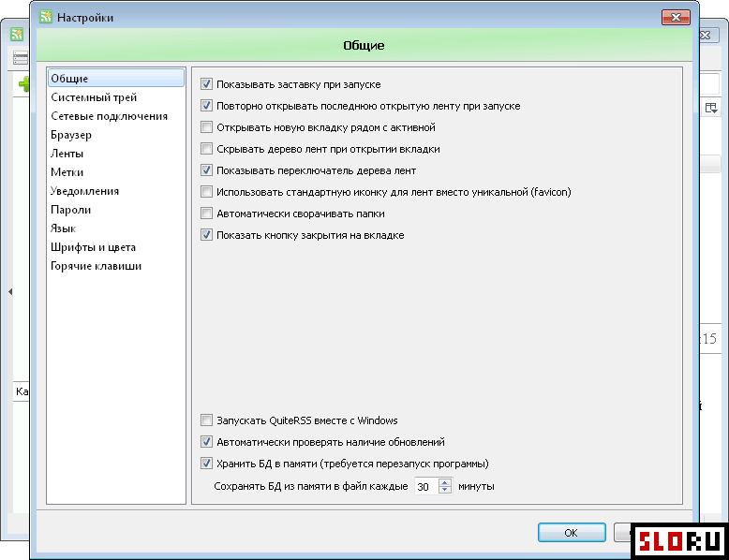Toggle Показывать переключатель дерева лент
729x560 pixels.
tap(206, 170)
